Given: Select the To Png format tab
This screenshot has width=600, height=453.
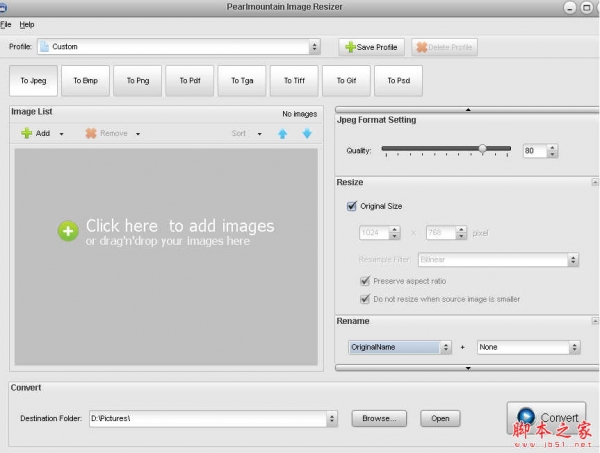Looking at the screenshot, I should point(138,81).
